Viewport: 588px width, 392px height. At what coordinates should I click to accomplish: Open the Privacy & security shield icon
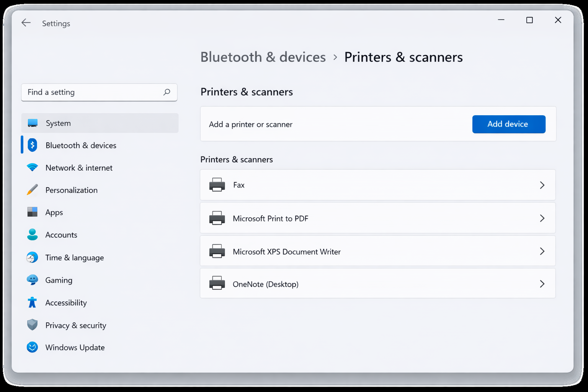(x=33, y=325)
